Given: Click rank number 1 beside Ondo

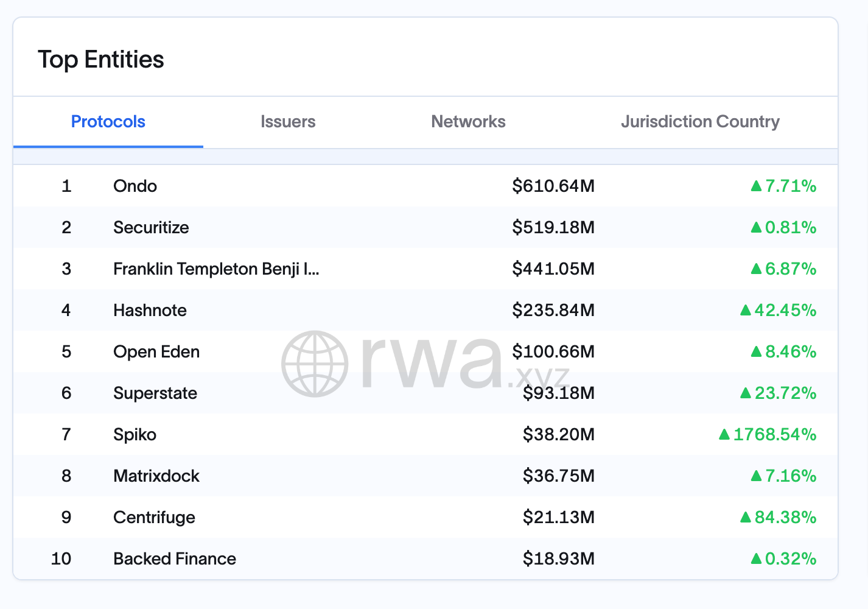Looking at the screenshot, I should click(66, 186).
